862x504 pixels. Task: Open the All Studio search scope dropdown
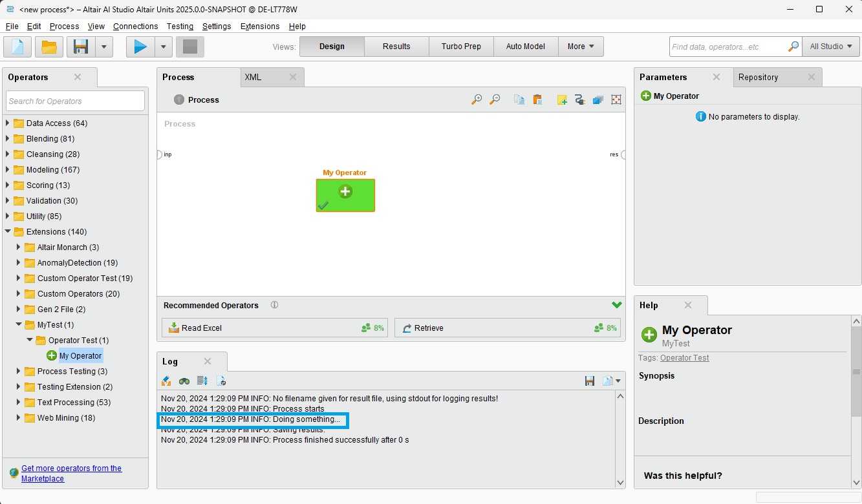click(x=831, y=47)
